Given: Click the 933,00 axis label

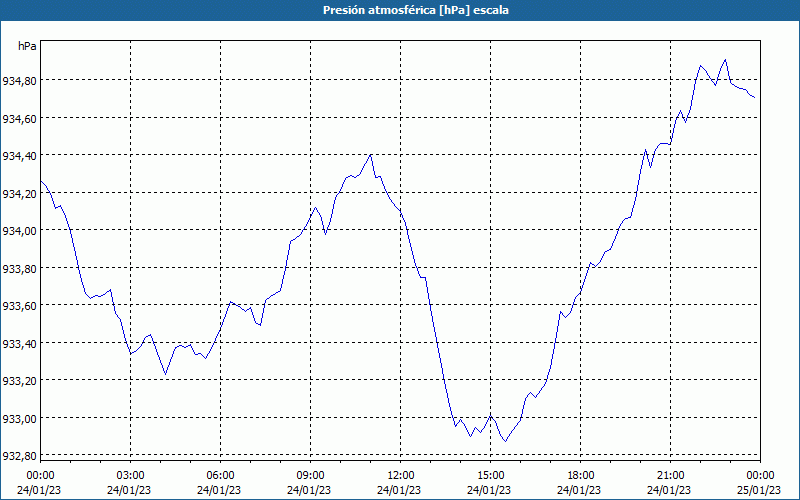Looking at the screenshot, I should (x=19, y=418).
